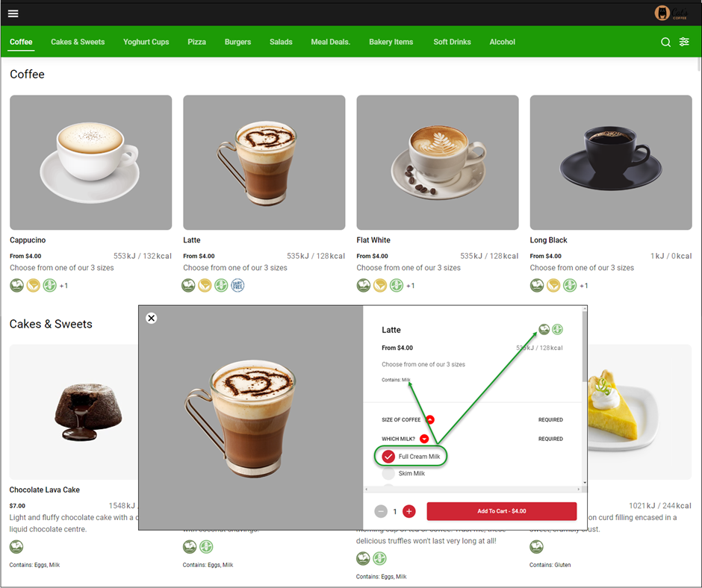This screenshot has width=702, height=588.
Task: Decrease quantity with the minus button
Action: (381, 511)
